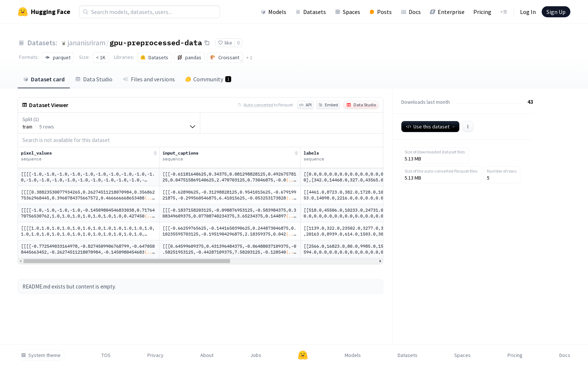Click the Hugging Face logo emoji

pos(23,12)
